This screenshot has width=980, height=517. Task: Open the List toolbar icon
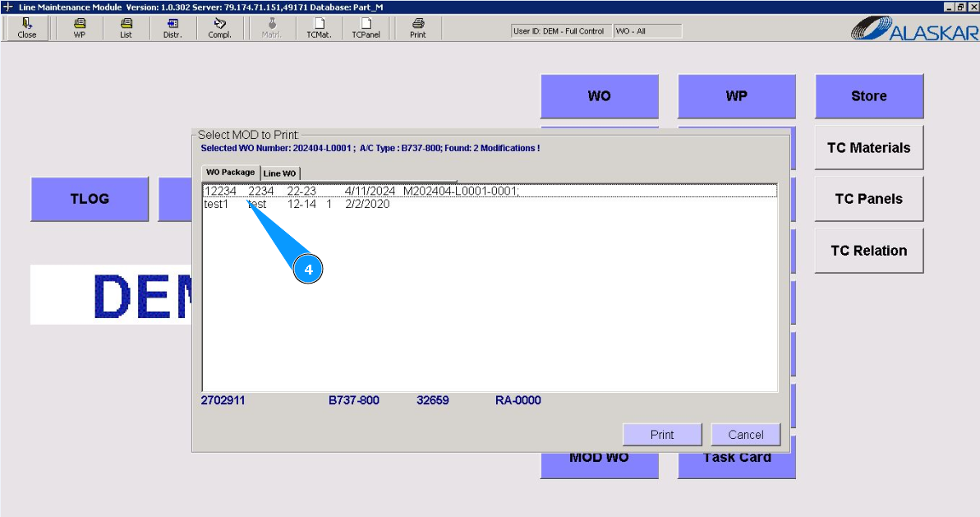point(127,28)
